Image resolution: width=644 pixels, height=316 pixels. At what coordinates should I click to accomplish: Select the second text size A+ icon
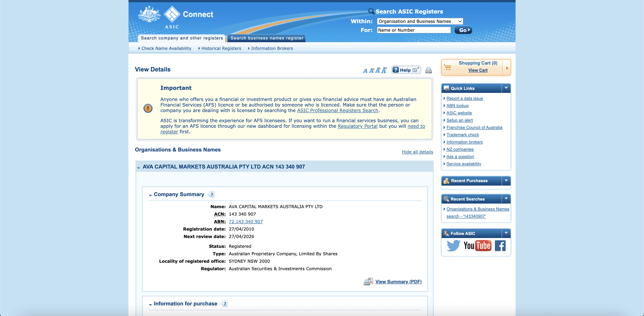point(371,71)
